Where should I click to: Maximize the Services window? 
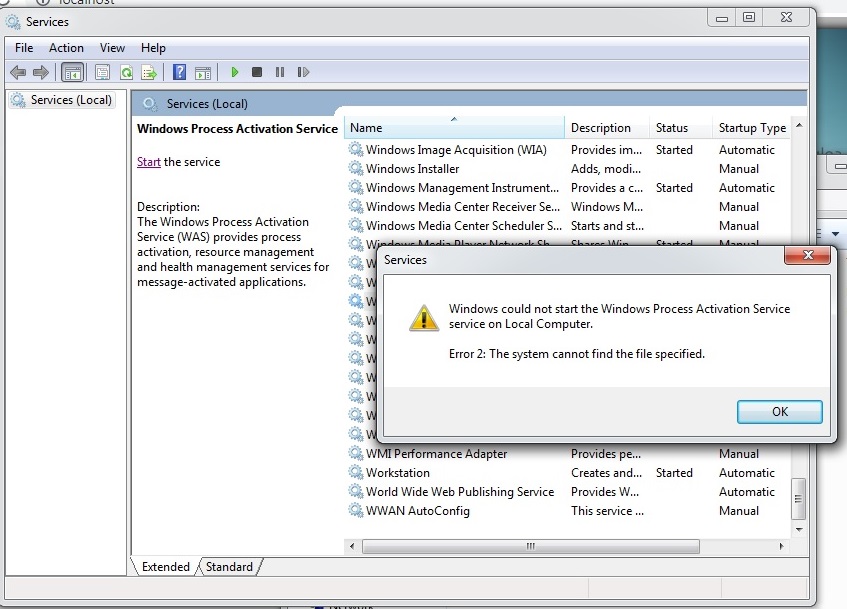749,17
